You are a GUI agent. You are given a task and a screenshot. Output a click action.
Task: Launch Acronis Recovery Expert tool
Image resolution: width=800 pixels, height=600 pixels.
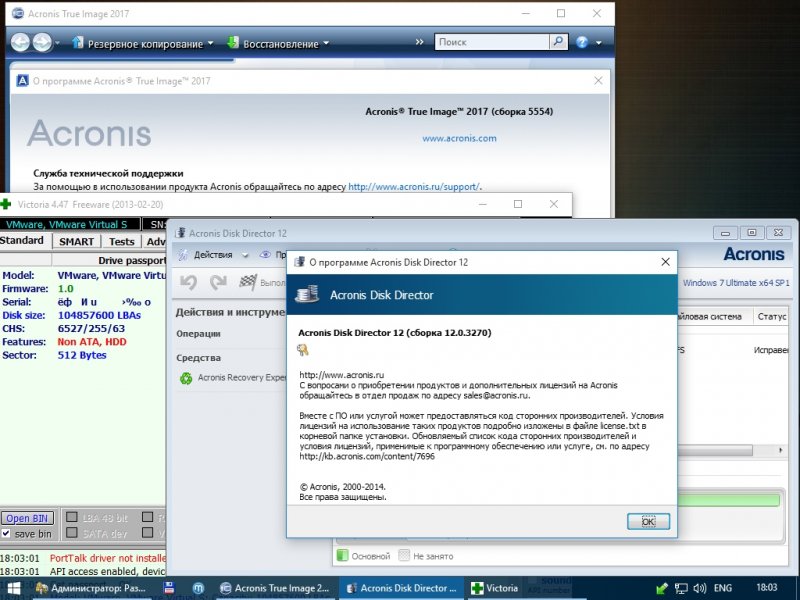point(241,378)
